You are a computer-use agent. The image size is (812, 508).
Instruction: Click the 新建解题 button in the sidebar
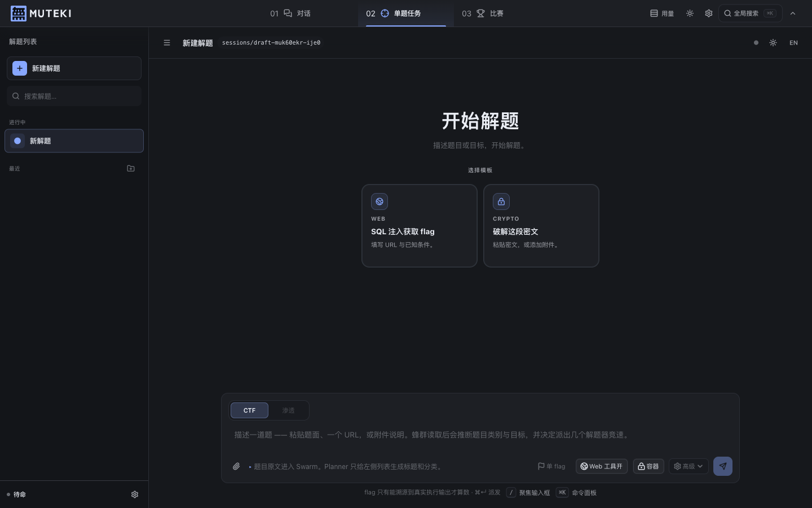pyautogui.click(x=74, y=68)
